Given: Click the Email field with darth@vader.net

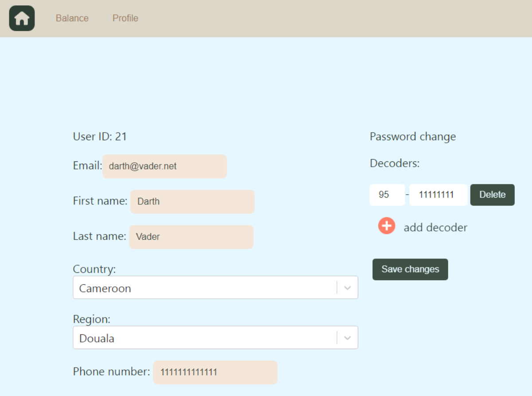Looking at the screenshot, I should (164, 166).
